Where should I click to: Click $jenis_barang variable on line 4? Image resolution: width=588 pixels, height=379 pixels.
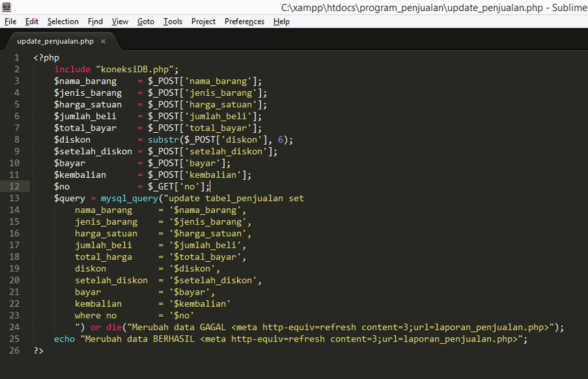[x=88, y=93]
